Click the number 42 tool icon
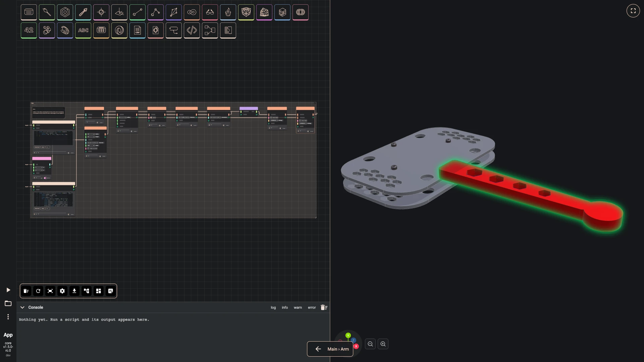This screenshot has width=644, height=362. coord(29,31)
